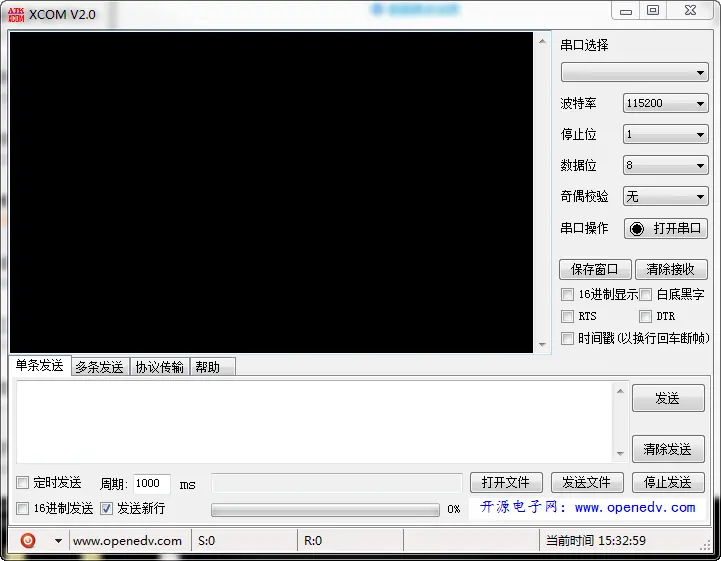Click the round indicator on 打开串口 button
Screen dimensions: 721x561
(637, 229)
